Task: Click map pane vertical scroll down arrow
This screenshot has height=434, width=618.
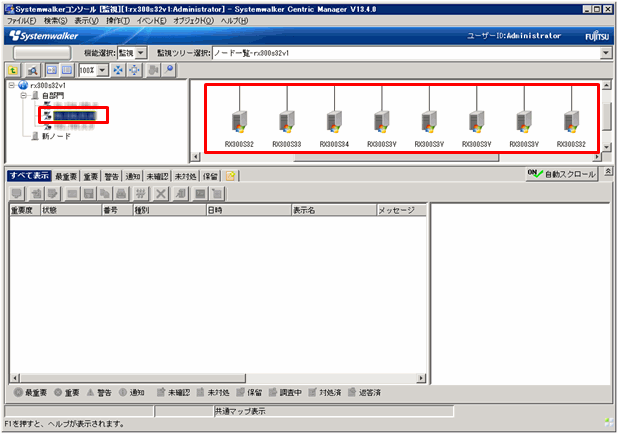Action: coord(607,147)
